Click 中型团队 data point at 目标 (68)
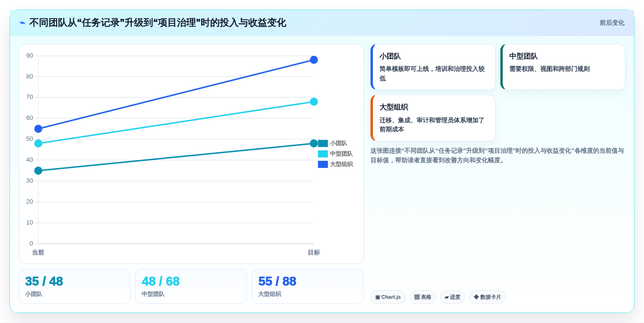Screen dimensions: 644x323 (314, 102)
